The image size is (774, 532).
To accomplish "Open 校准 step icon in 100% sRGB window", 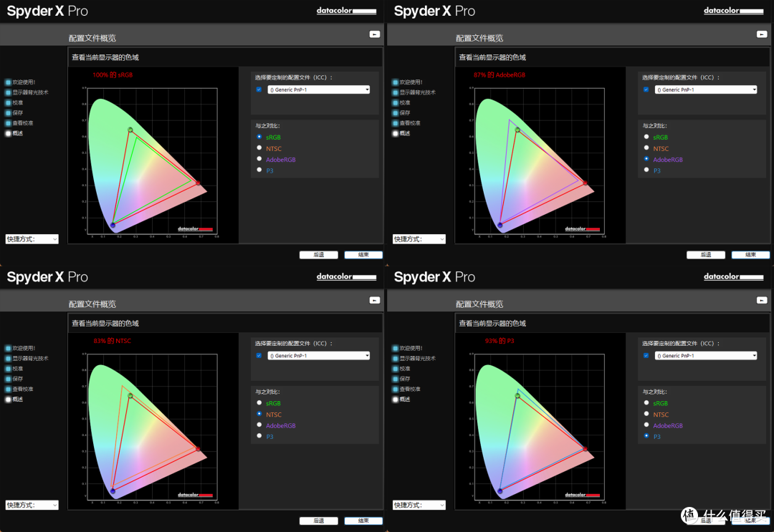I will click(x=8, y=103).
